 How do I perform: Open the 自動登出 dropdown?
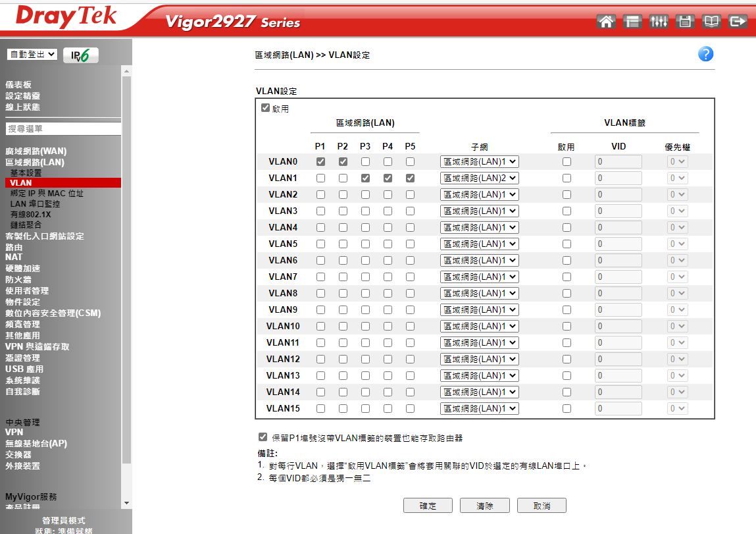pyautogui.click(x=33, y=55)
